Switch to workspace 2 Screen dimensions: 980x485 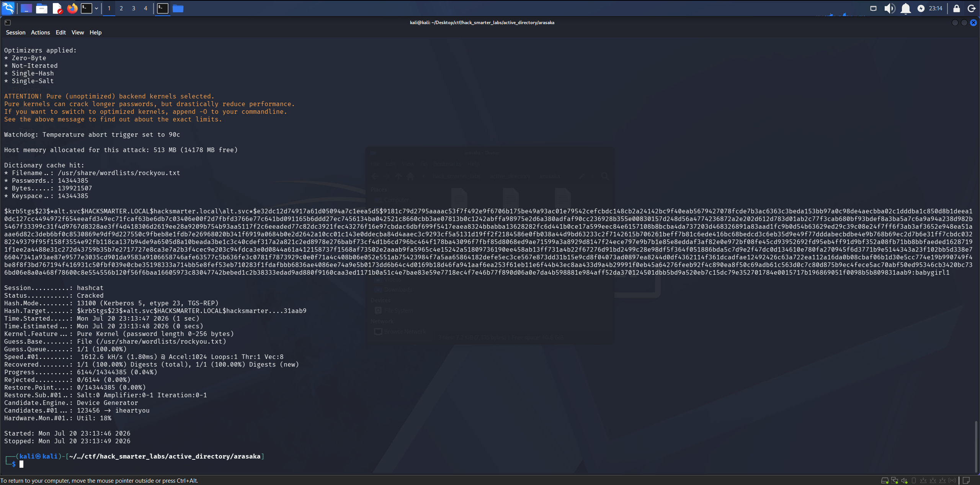point(121,8)
